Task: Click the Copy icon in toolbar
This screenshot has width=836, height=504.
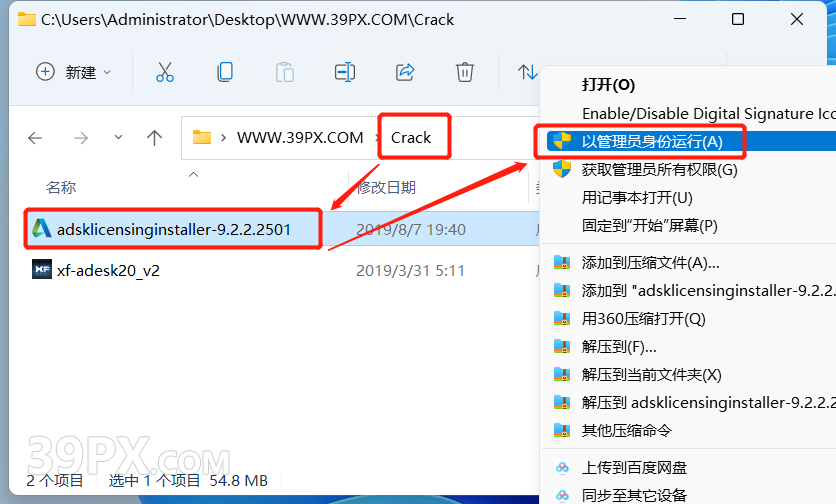Action: [225, 72]
